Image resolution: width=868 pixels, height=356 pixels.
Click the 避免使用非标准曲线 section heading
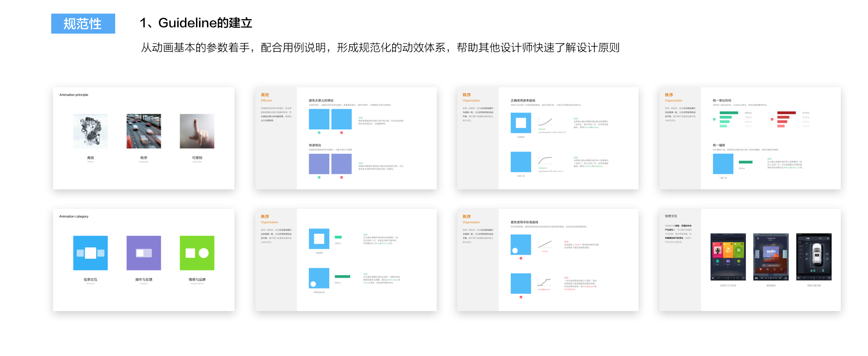(x=524, y=222)
